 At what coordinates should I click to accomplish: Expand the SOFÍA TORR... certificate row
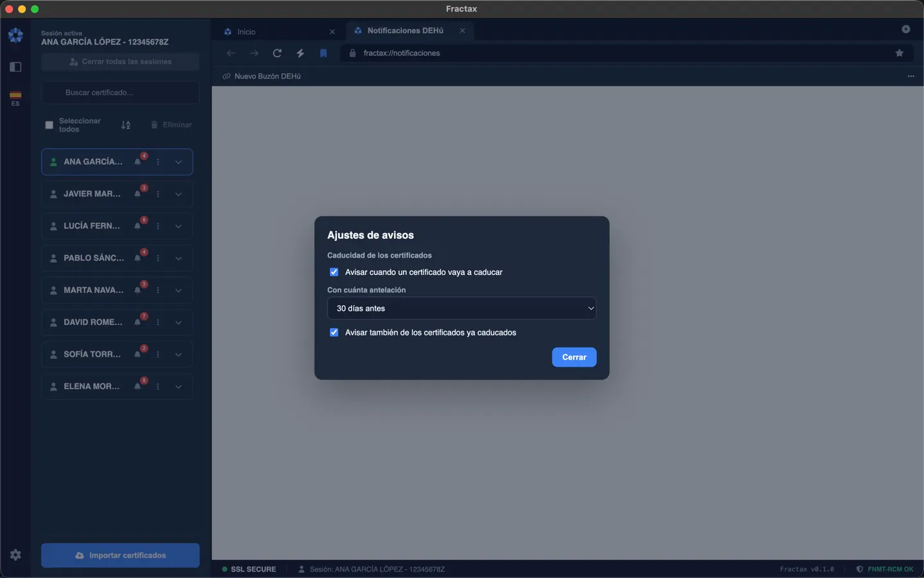[178, 355]
